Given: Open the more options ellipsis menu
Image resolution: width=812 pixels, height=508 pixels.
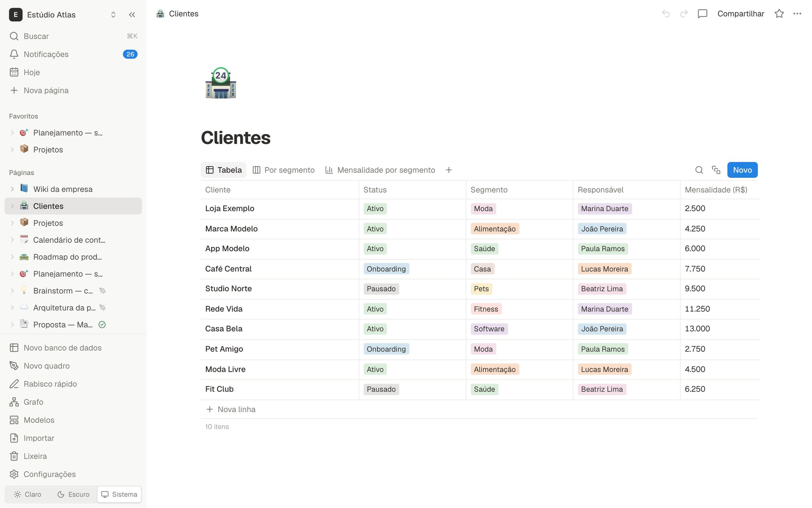Looking at the screenshot, I should click(797, 14).
